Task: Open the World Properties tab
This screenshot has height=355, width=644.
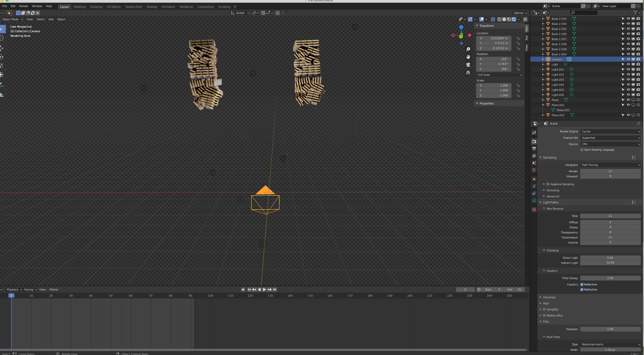Action: (534, 170)
